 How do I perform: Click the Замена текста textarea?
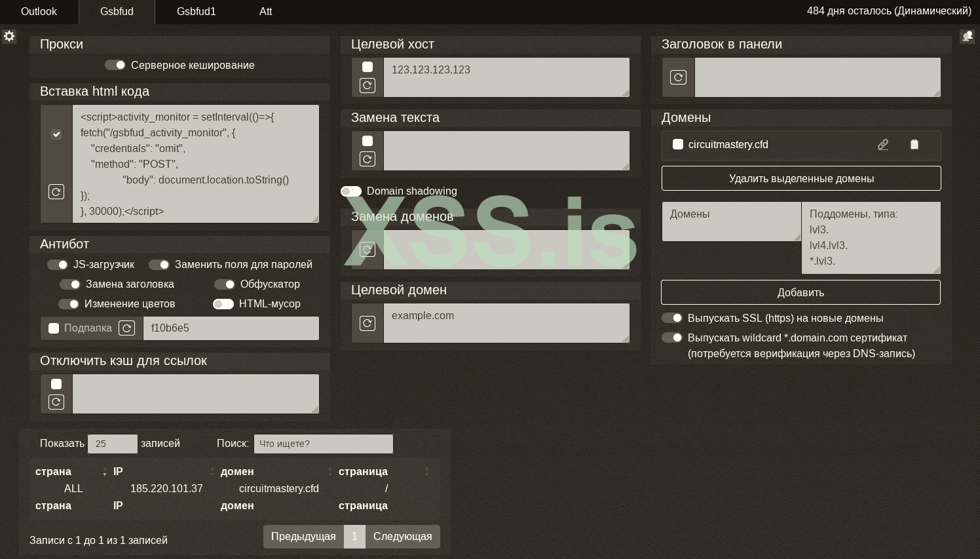pos(506,151)
